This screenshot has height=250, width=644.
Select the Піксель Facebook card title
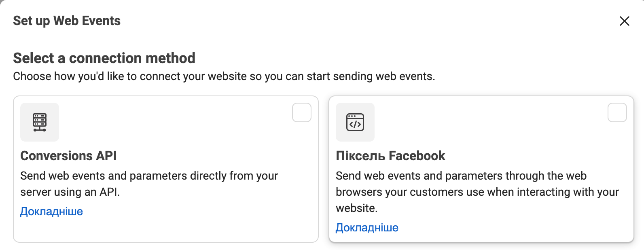pyautogui.click(x=390, y=156)
